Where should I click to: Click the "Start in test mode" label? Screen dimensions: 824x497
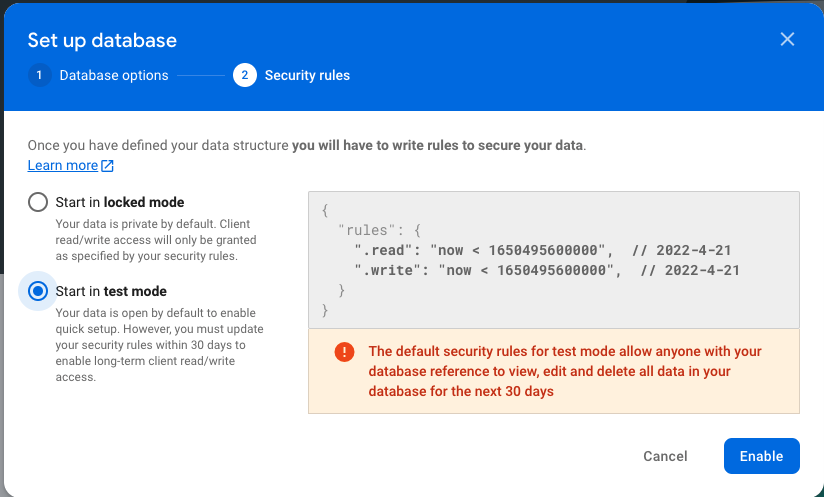click(111, 291)
